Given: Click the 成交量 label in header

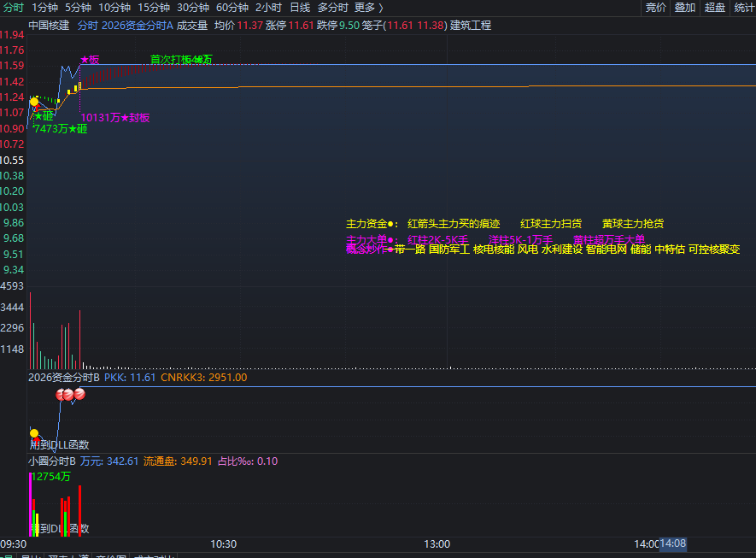Looking at the screenshot, I should click(x=192, y=26).
